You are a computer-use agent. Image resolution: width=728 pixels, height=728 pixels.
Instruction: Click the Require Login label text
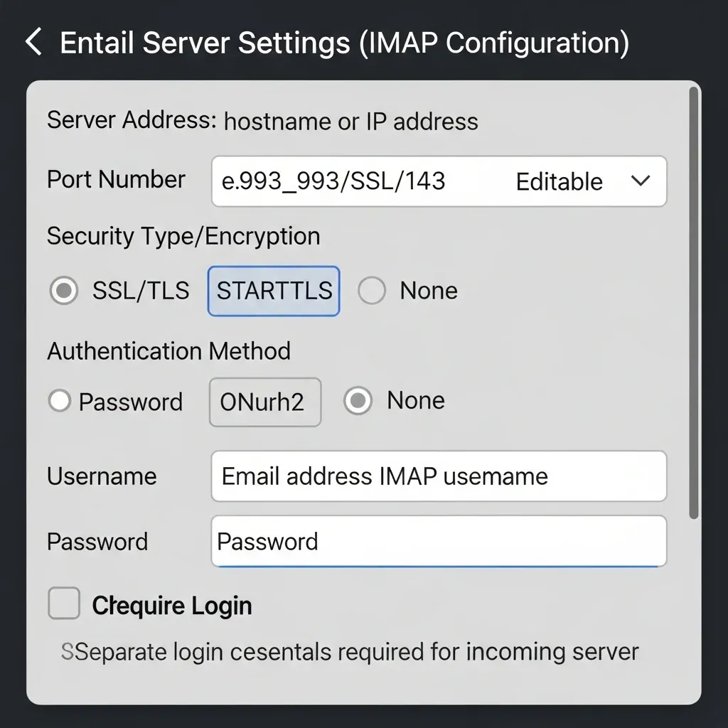172,606
